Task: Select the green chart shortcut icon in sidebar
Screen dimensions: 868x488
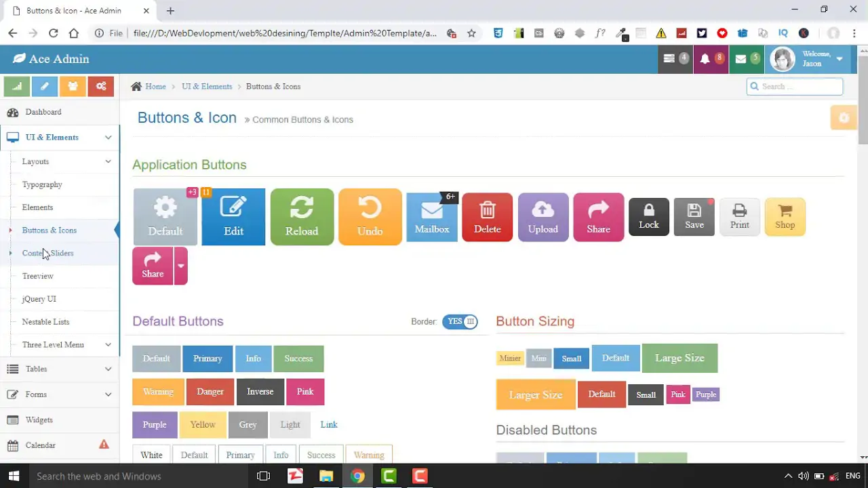Action: tap(16, 86)
